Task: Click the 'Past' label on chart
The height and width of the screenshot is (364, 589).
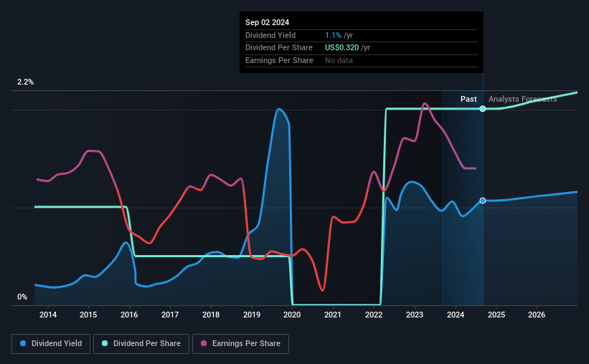Action: (468, 99)
